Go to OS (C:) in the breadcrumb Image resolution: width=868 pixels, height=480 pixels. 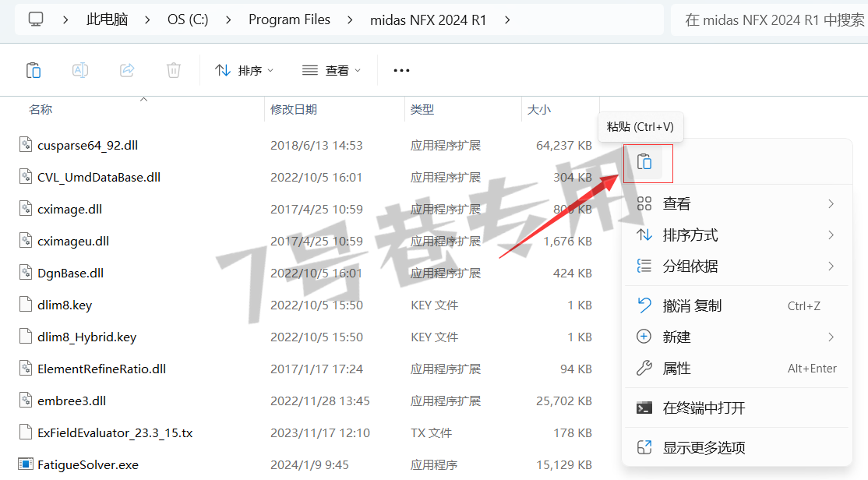188,20
